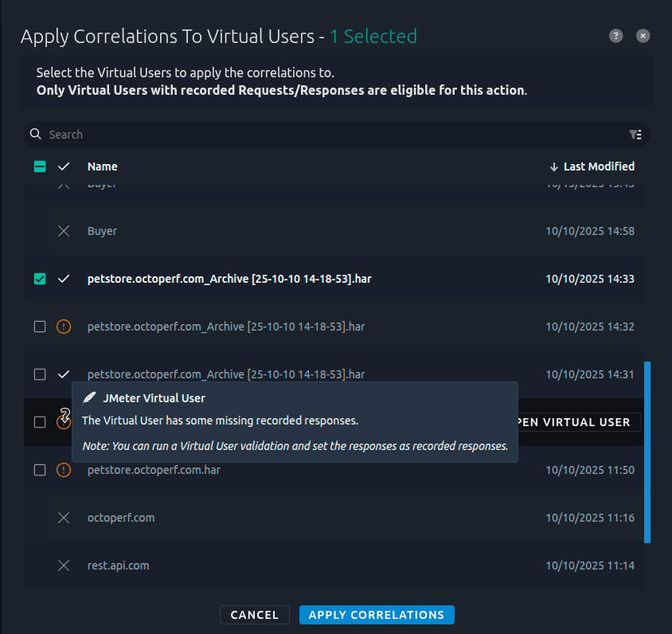Click into the Search input field

[318, 135]
